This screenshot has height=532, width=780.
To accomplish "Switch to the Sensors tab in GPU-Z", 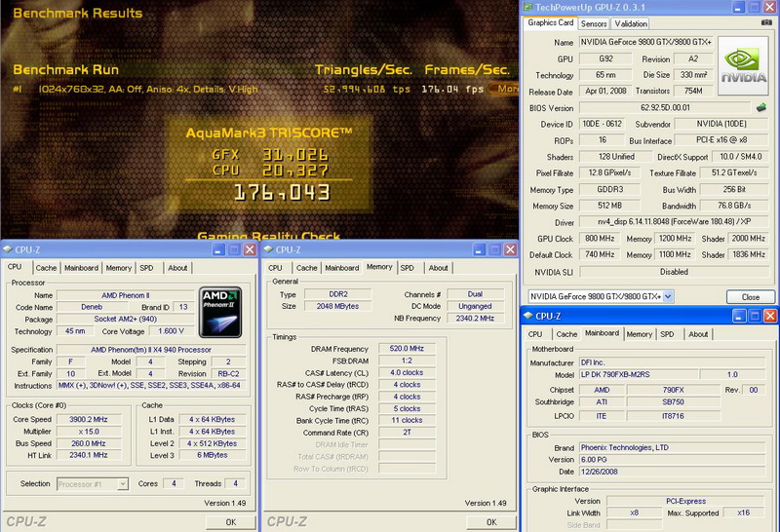I will pyautogui.click(x=594, y=23).
